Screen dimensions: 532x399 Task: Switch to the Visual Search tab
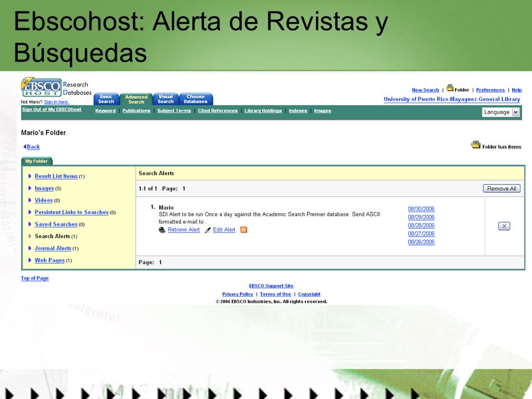coord(166,99)
